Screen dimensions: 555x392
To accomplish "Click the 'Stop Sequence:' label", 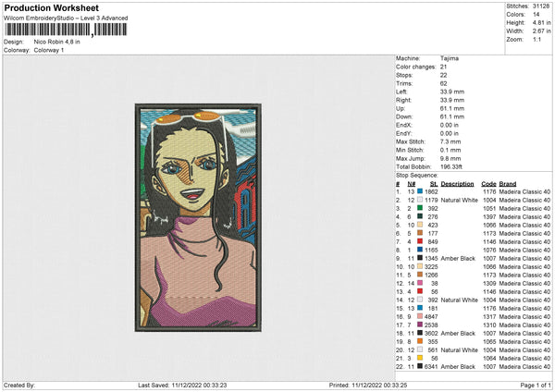I will 417,176.
